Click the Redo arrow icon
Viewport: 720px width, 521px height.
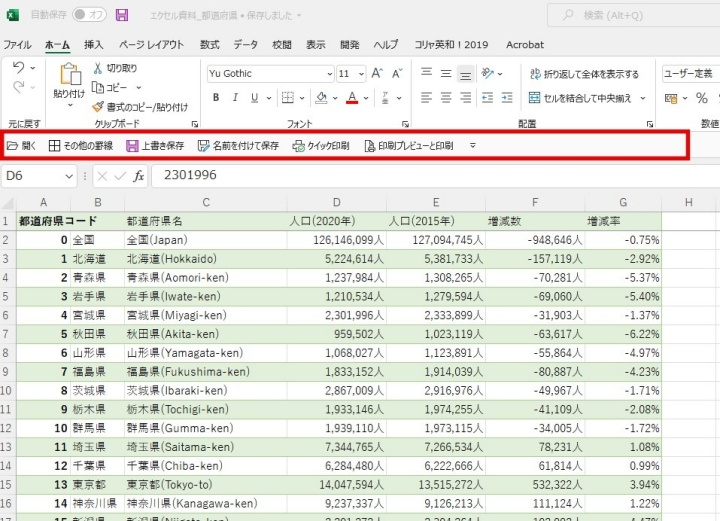coord(18,87)
